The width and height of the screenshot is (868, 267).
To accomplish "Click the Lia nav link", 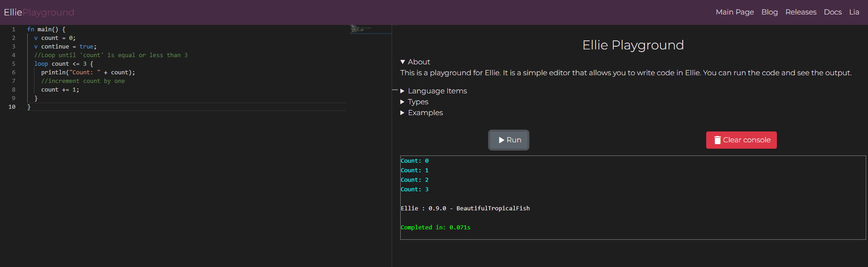I will click(x=854, y=12).
